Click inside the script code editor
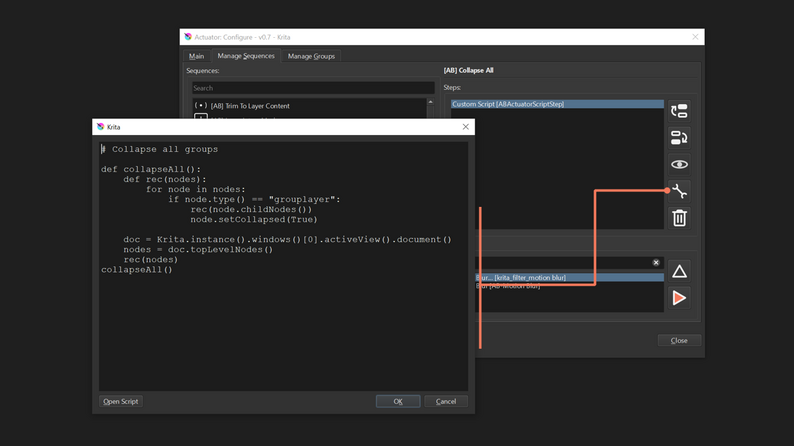The height and width of the screenshot is (446, 794). pos(283,266)
